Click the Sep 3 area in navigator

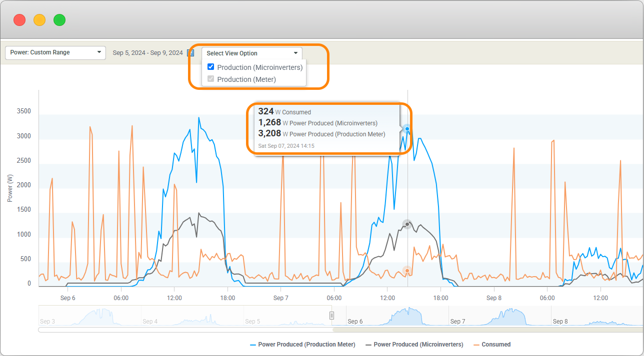[x=90, y=316]
